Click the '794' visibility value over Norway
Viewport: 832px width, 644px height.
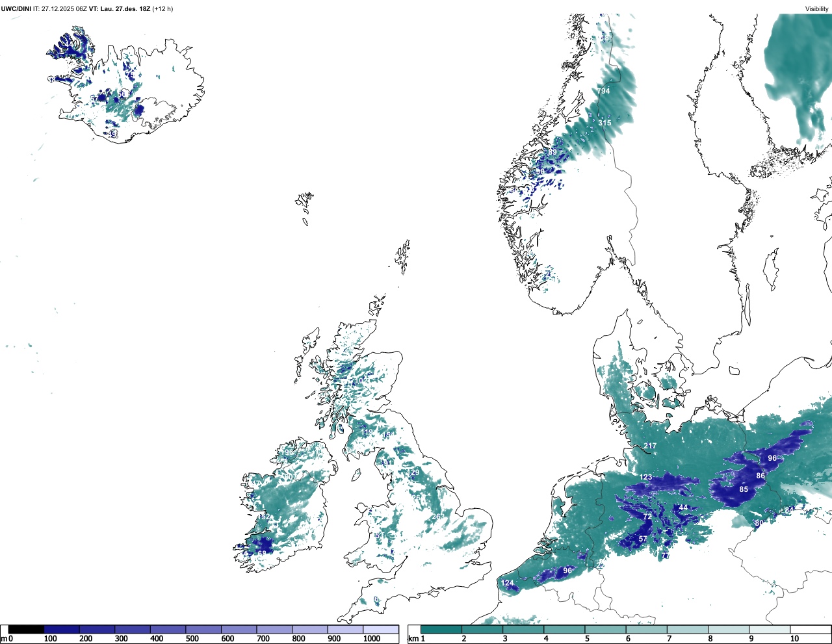tap(604, 92)
